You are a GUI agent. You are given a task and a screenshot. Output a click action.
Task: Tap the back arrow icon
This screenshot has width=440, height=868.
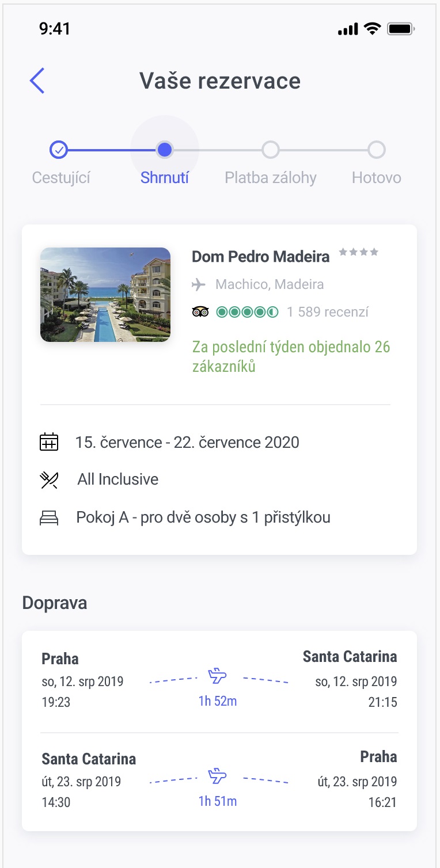coord(37,81)
